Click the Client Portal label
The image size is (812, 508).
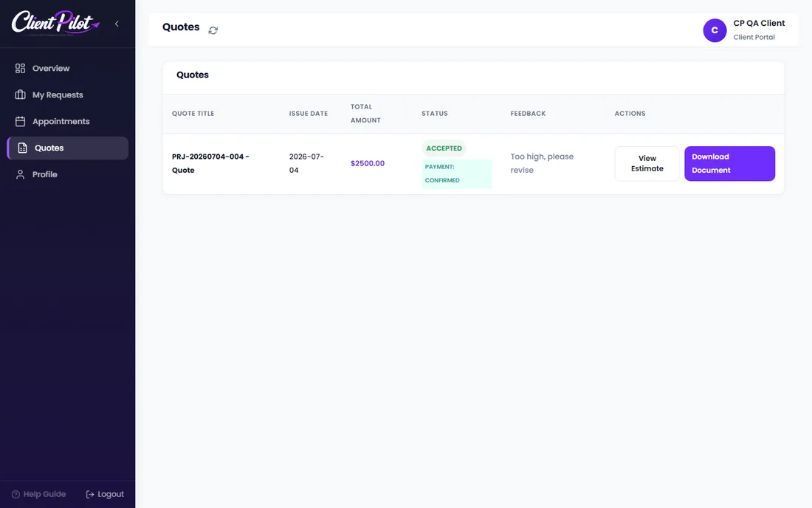754,37
